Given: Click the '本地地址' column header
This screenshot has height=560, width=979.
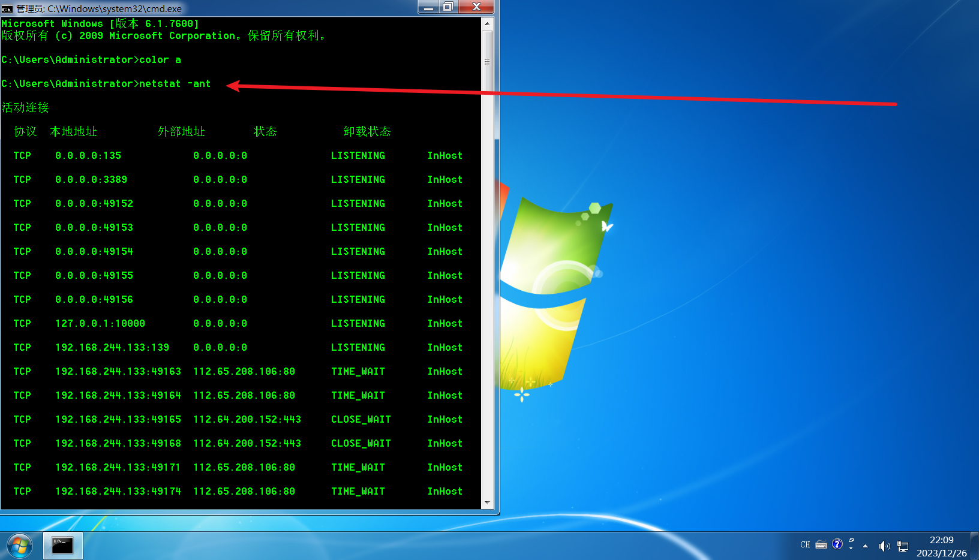Looking at the screenshot, I should click(73, 131).
